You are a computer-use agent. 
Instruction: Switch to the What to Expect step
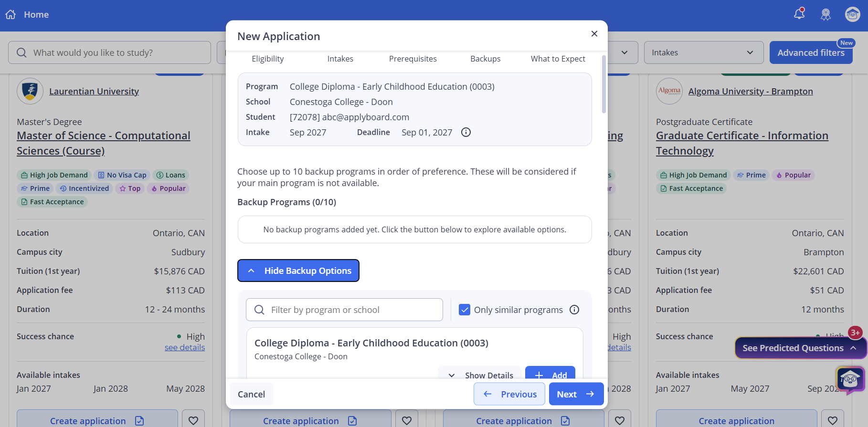point(558,59)
